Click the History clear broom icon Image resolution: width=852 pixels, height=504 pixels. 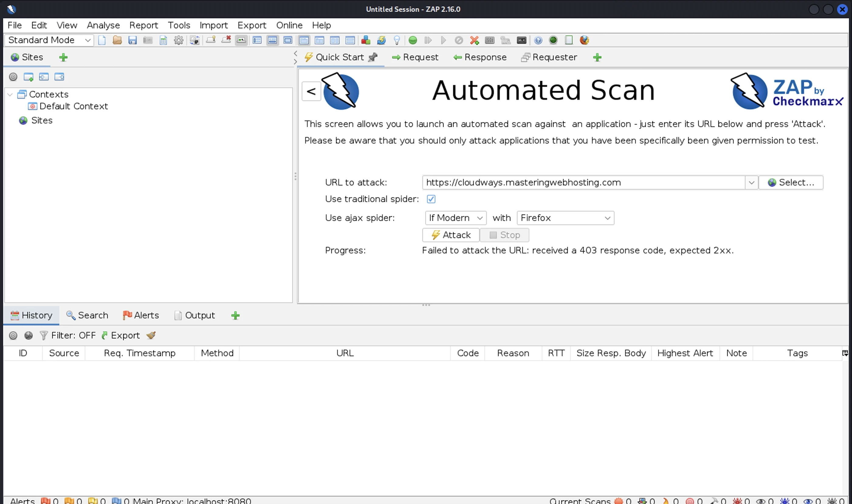(x=151, y=335)
